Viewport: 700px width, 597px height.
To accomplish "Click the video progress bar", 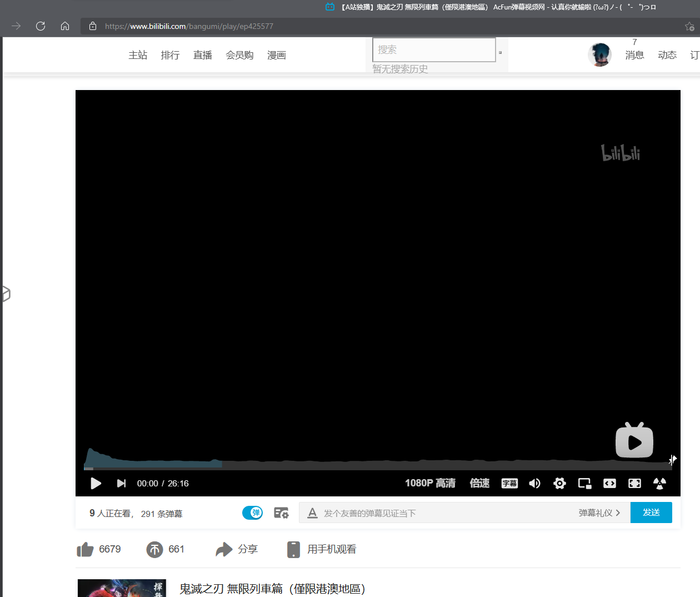I will click(378, 468).
